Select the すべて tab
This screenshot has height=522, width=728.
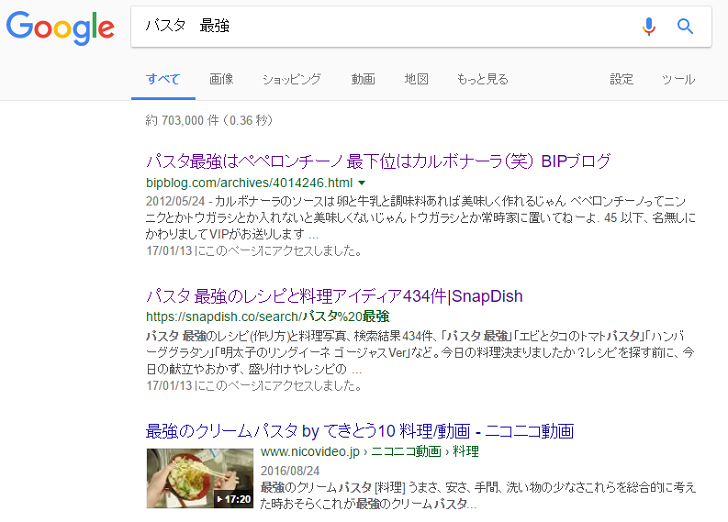[x=163, y=79]
